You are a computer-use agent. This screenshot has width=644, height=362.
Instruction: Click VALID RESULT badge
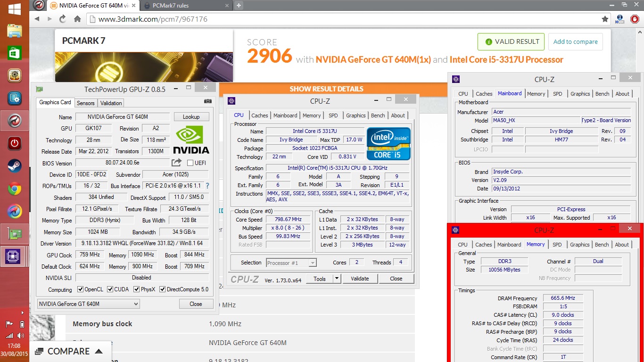pos(511,41)
